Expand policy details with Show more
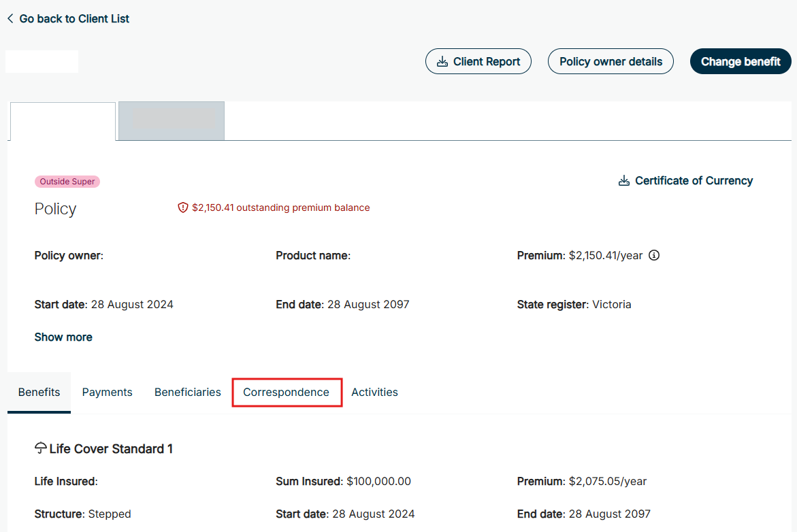The width and height of the screenshot is (797, 532). pos(63,337)
